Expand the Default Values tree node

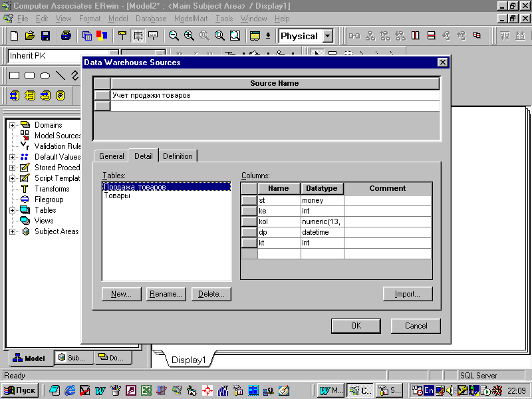pos(12,157)
